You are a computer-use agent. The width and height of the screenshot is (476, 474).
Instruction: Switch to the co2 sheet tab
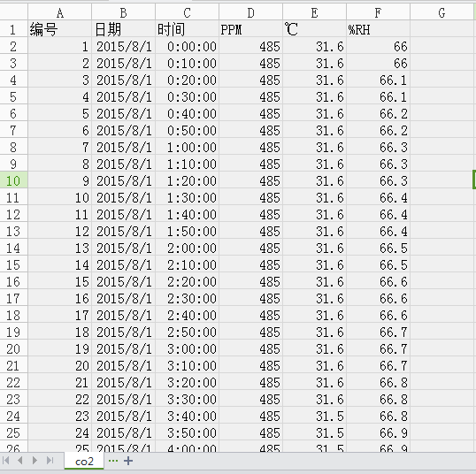(x=84, y=462)
